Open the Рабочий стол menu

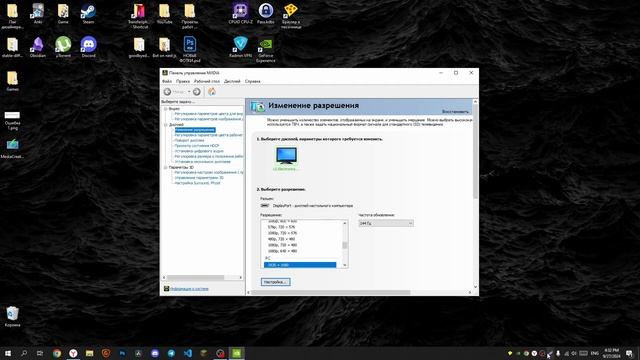pyautogui.click(x=207, y=81)
